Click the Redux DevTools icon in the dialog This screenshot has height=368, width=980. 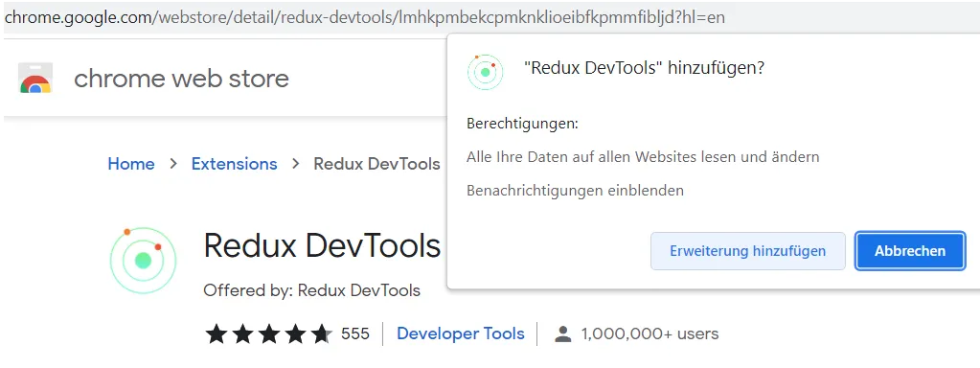tap(485, 72)
